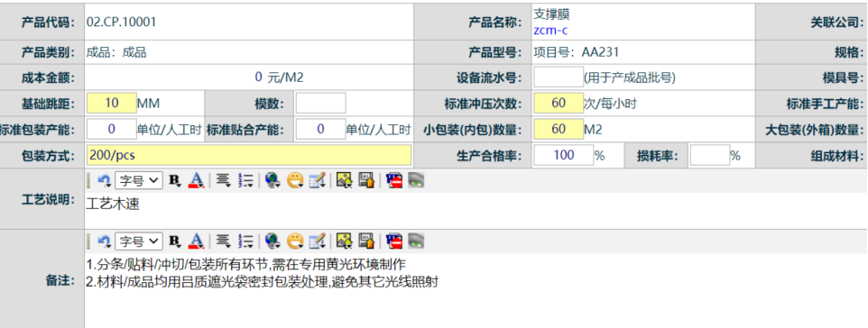Open numbered list dropdown in 备注 toolbar
The width and height of the screenshot is (868, 328).
pos(245,241)
